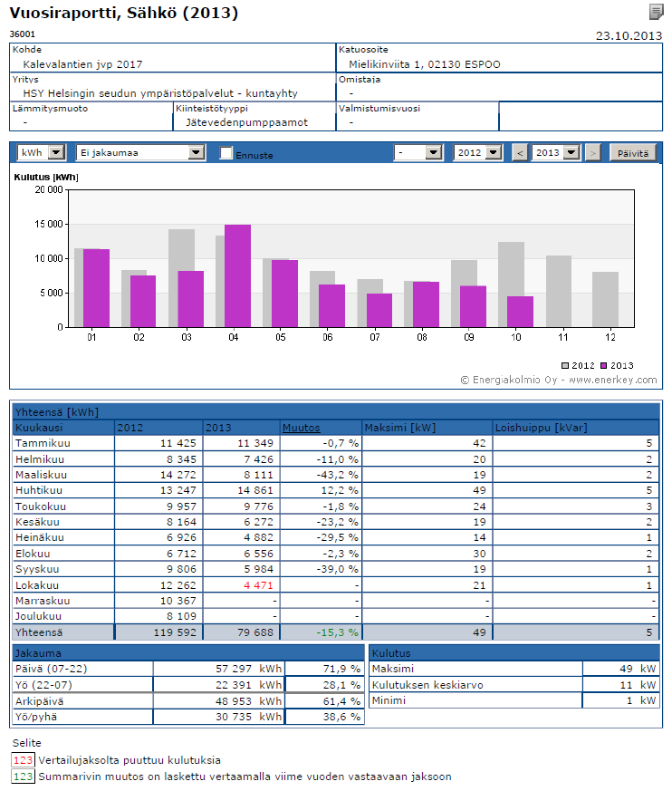Screen dimensions: 672x791
Task: Sort by the Muutos column link
Action: (301, 428)
